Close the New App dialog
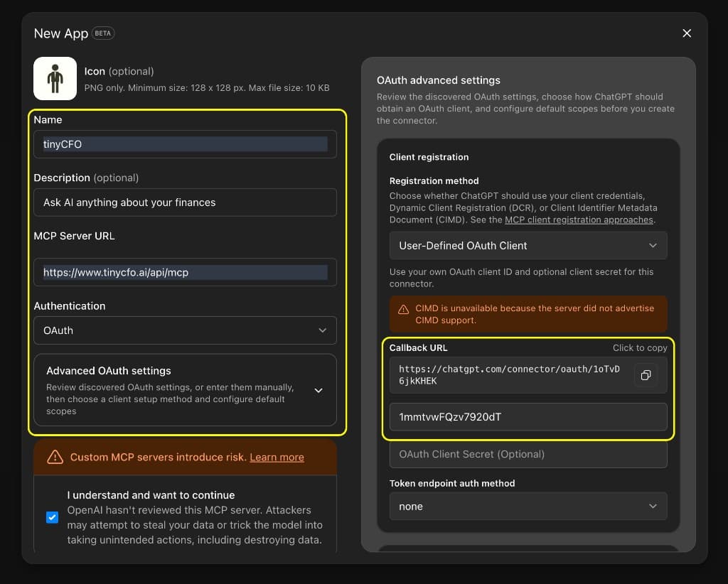Screen dimensions: 728x584 [687, 33]
